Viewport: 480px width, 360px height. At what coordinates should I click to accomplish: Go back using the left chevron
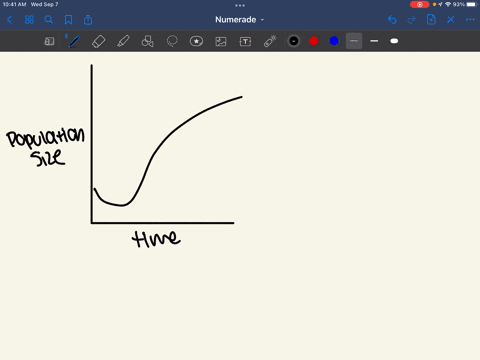coord(10,20)
